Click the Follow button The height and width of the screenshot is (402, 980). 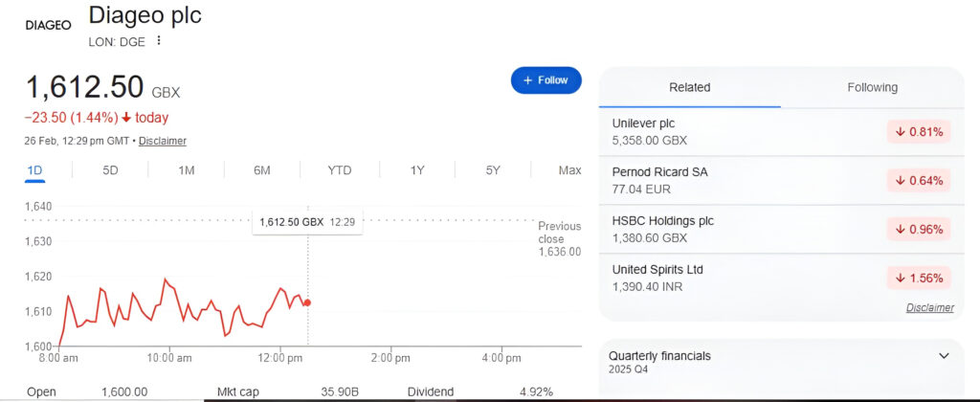point(546,80)
